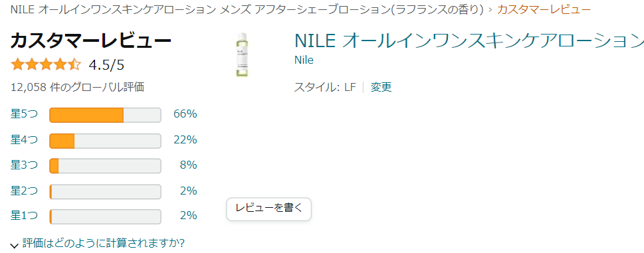Select the 22% percentage link

click(185, 140)
